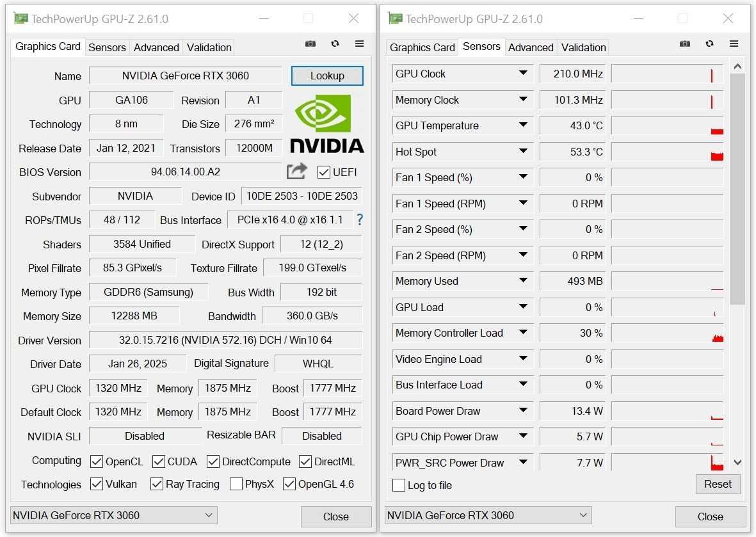Toggle the UEFI checkbox
Image resolution: width=756 pixels, height=537 pixels.
[x=323, y=173]
